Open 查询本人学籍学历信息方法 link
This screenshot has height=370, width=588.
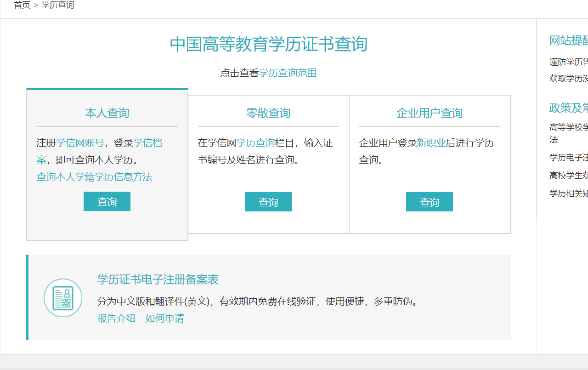[x=94, y=177]
